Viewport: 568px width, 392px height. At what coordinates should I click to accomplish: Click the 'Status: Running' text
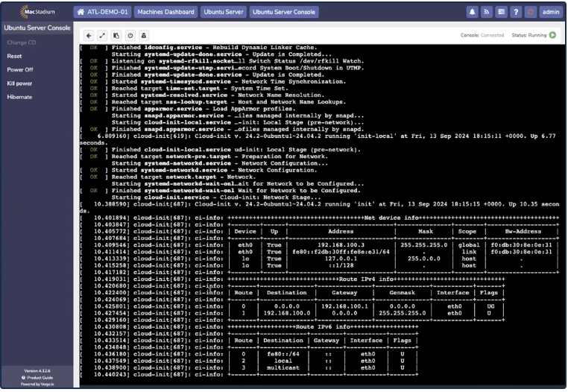point(529,35)
